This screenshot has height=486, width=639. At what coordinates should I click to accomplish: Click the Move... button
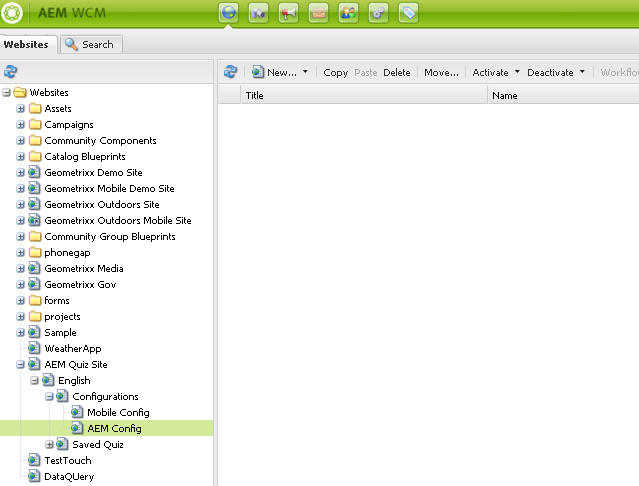coord(441,73)
